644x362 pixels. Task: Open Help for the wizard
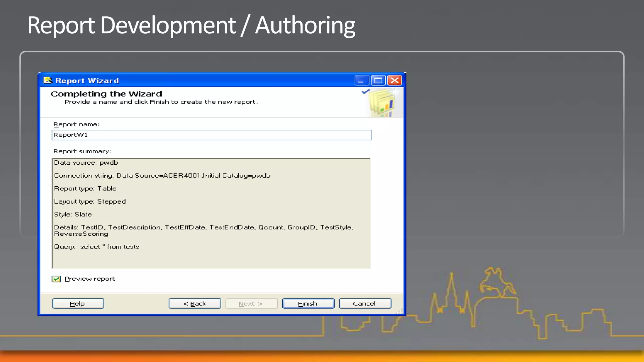(78, 304)
